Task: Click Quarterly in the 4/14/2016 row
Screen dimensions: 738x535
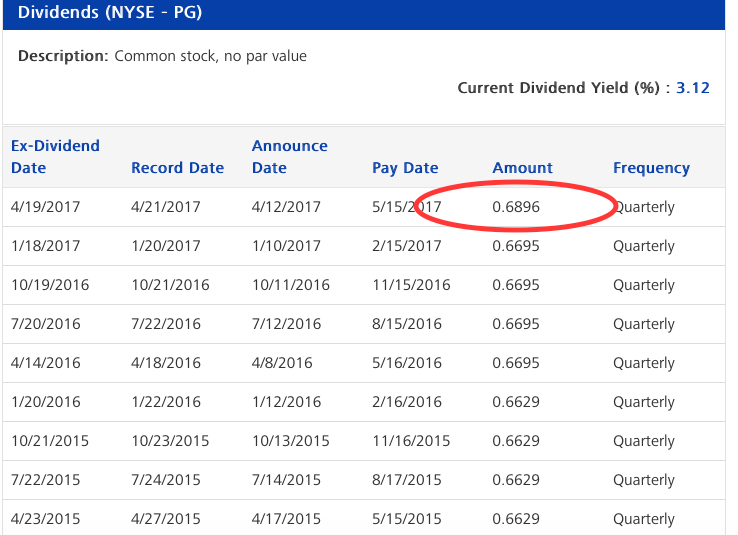Action: click(644, 364)
